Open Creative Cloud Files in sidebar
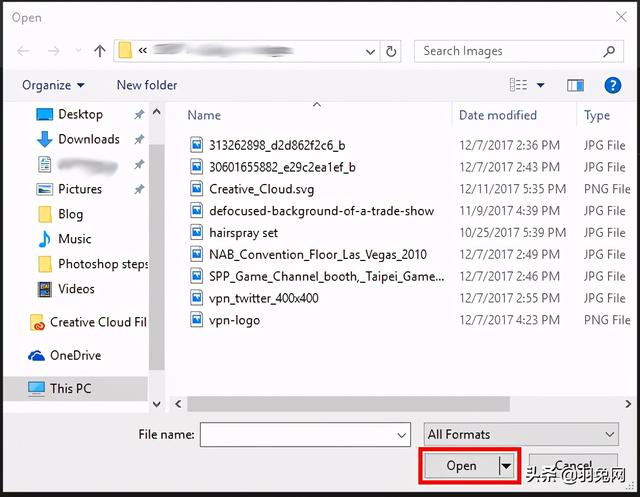 (97, 322)
